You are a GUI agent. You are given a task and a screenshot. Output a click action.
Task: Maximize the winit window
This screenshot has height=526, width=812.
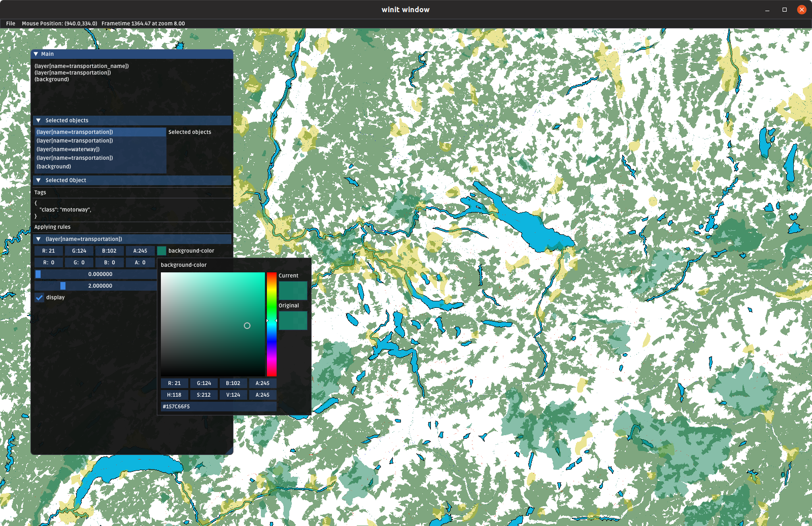[x=785, y=10]
